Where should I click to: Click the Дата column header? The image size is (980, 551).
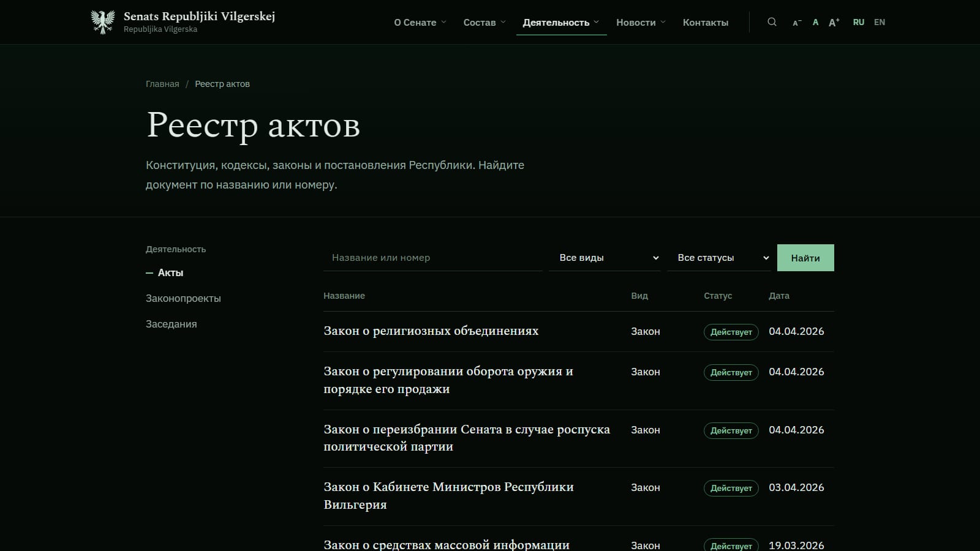pos(779,296)
